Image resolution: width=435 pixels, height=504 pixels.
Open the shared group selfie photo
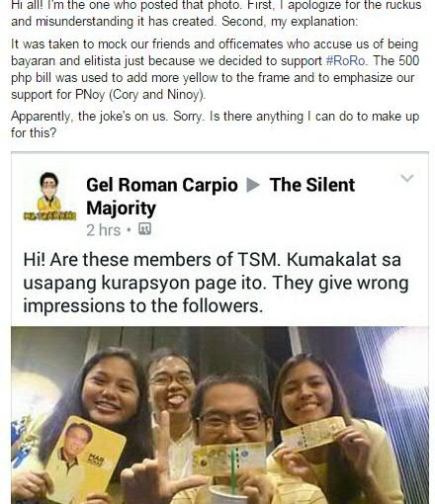[x=219, y=415]
